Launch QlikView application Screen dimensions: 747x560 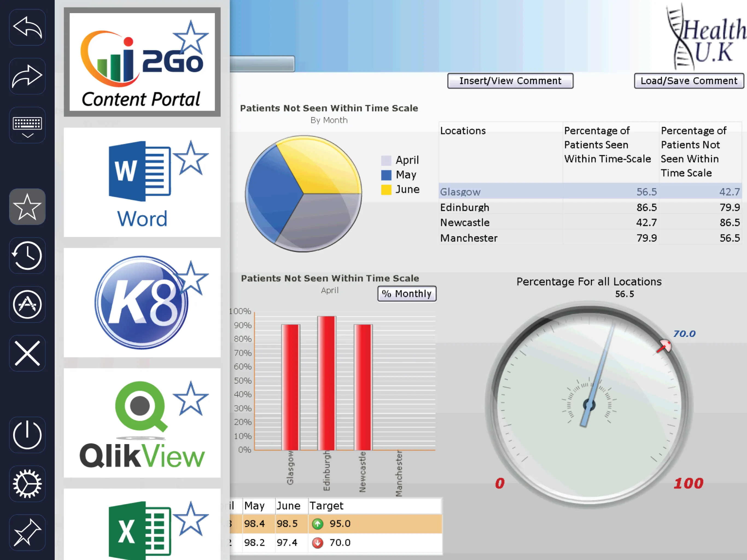(142, 424)
